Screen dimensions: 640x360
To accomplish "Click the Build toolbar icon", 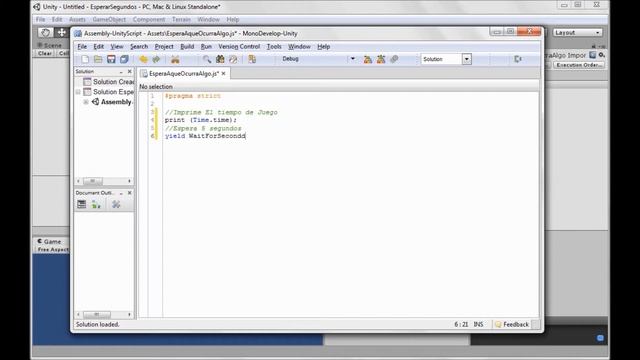I will click(x=368, y=59).
